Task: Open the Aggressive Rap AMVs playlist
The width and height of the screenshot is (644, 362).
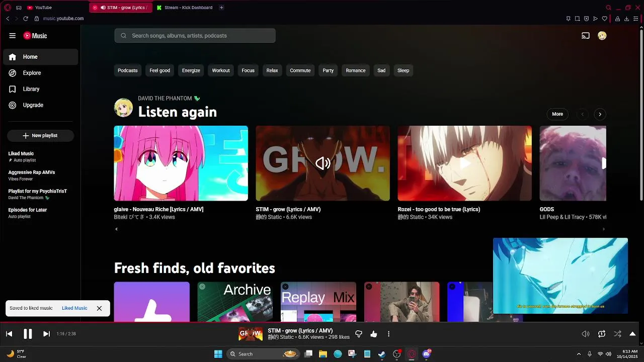Action: (40, 175)
